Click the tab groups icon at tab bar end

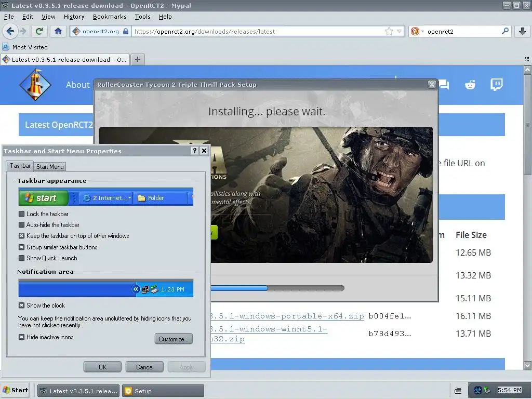click(x=527, y=59)
